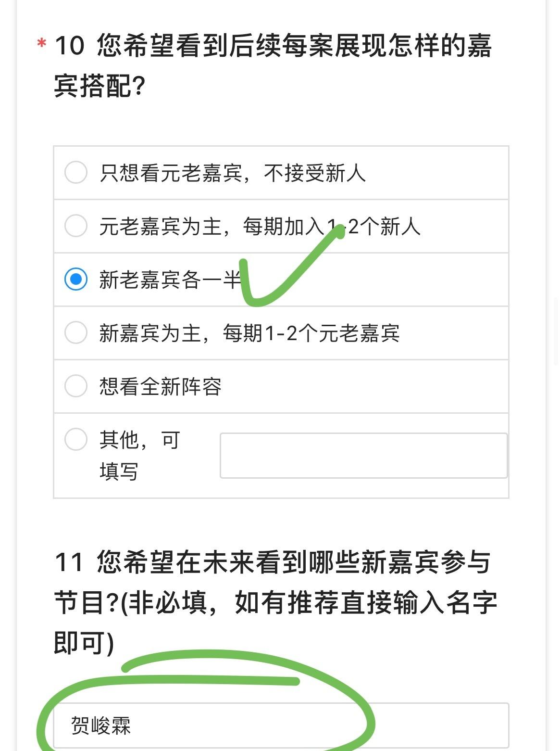Select the 想看全新阵容 radio button
This screenshot has height=751, width=560.
click(76, 386)
